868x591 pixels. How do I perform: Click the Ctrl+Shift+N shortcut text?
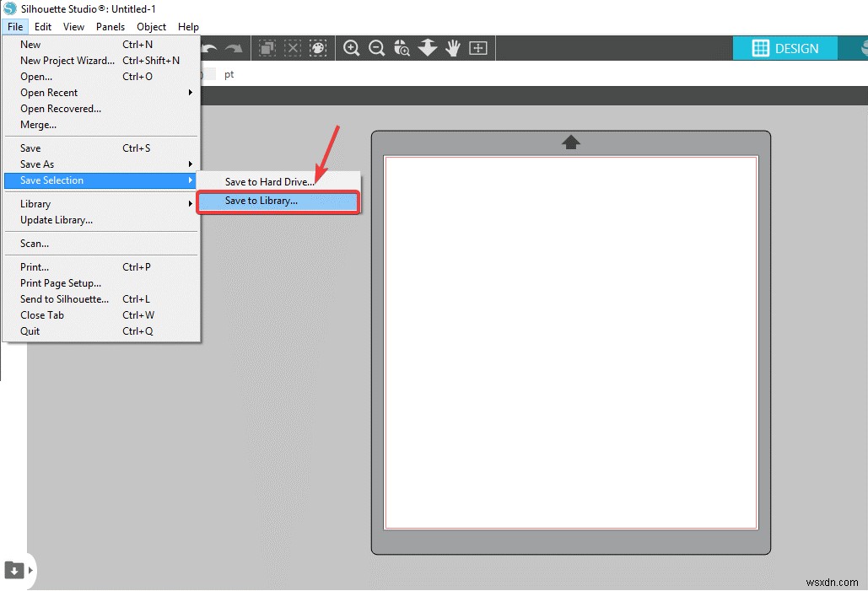[151, 61]
